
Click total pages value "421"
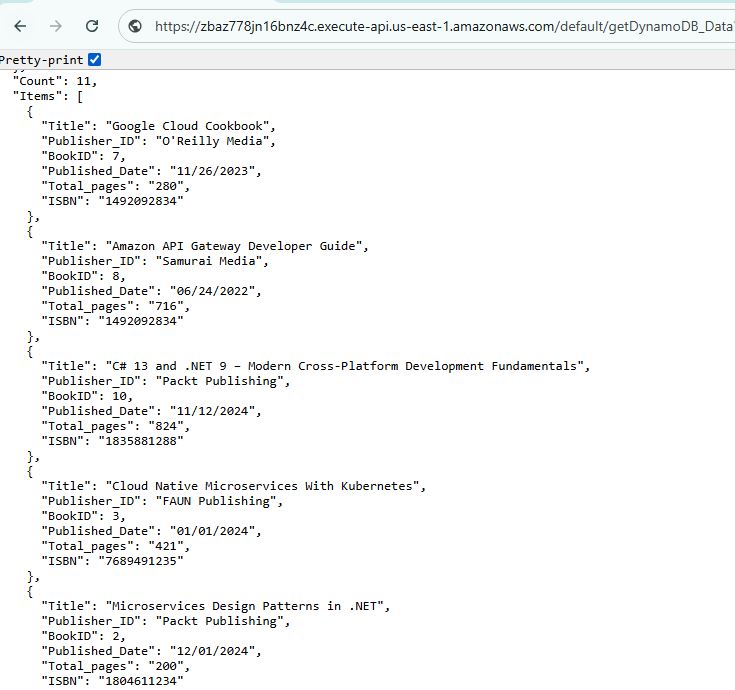coord(166,546)
